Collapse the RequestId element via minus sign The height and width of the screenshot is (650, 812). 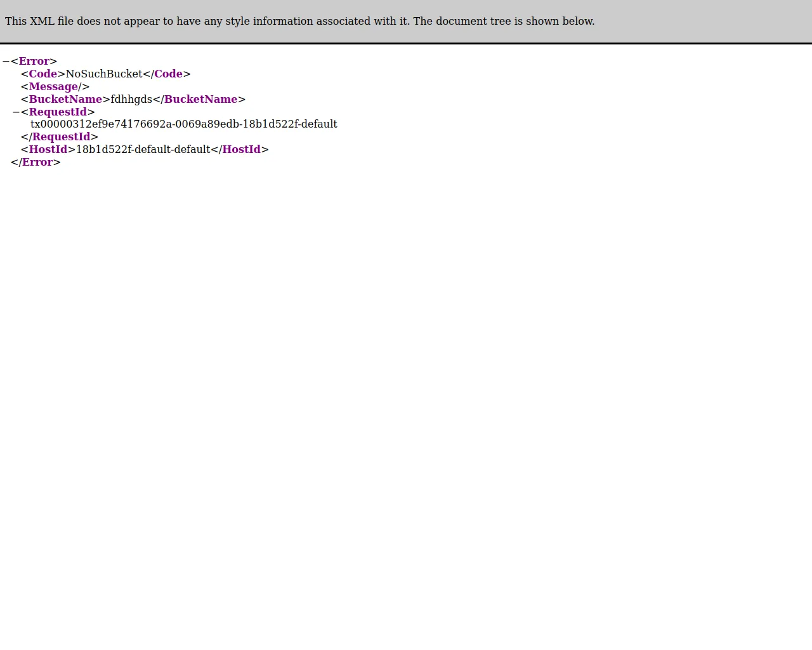pos(16,112)
